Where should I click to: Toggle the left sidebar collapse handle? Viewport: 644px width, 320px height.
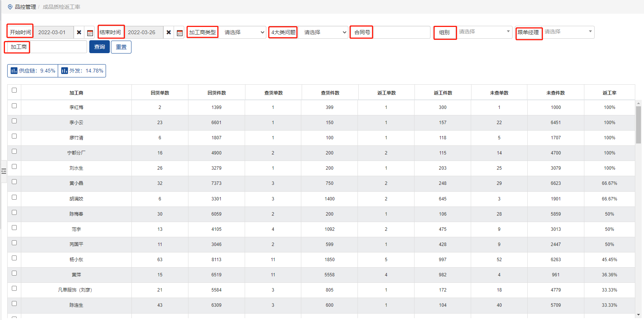pyautogui.click(x=4, y=171)
